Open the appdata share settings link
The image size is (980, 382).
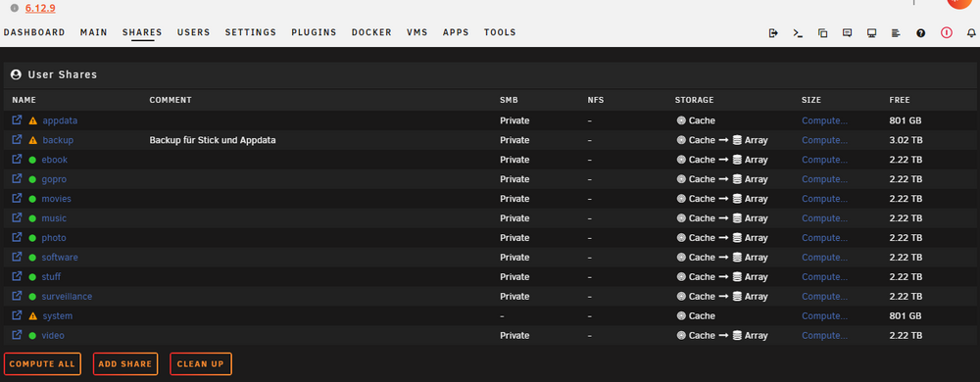(60, 120)
